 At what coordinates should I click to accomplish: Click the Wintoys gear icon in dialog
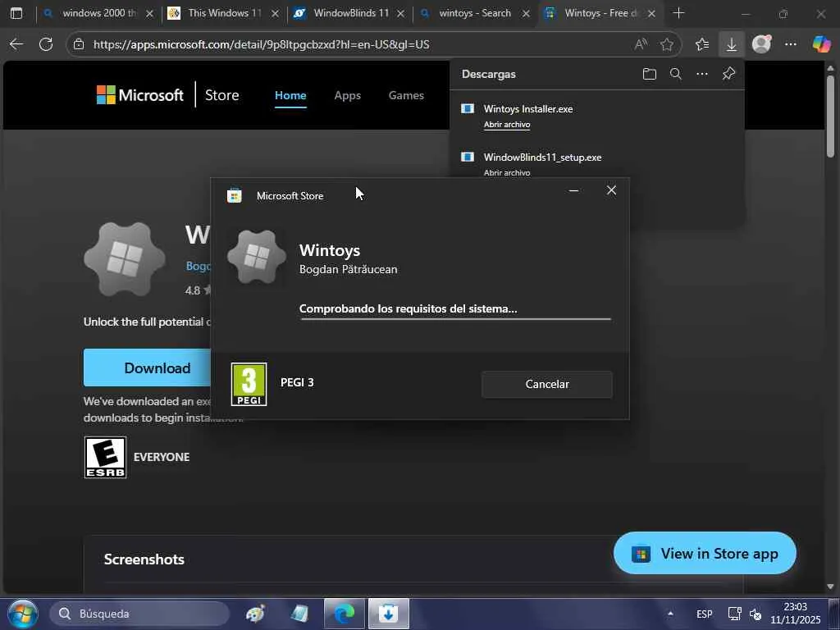coord(257,257)
